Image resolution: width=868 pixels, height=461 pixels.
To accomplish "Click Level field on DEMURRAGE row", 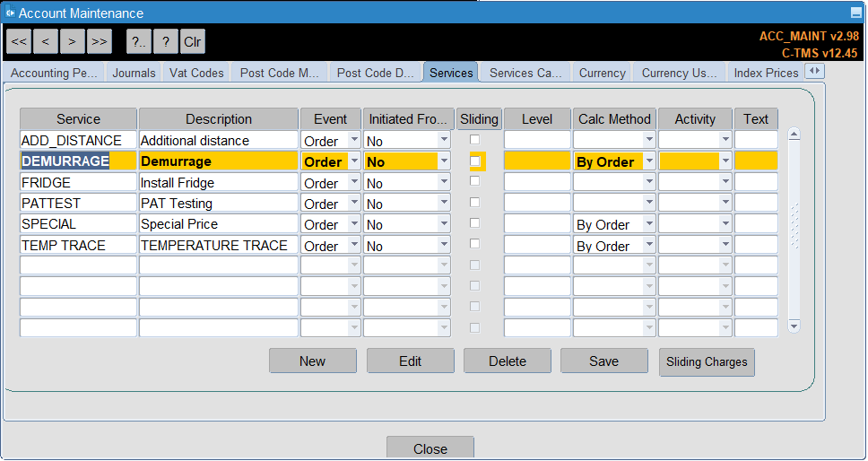I will click(x=537, y=161).
